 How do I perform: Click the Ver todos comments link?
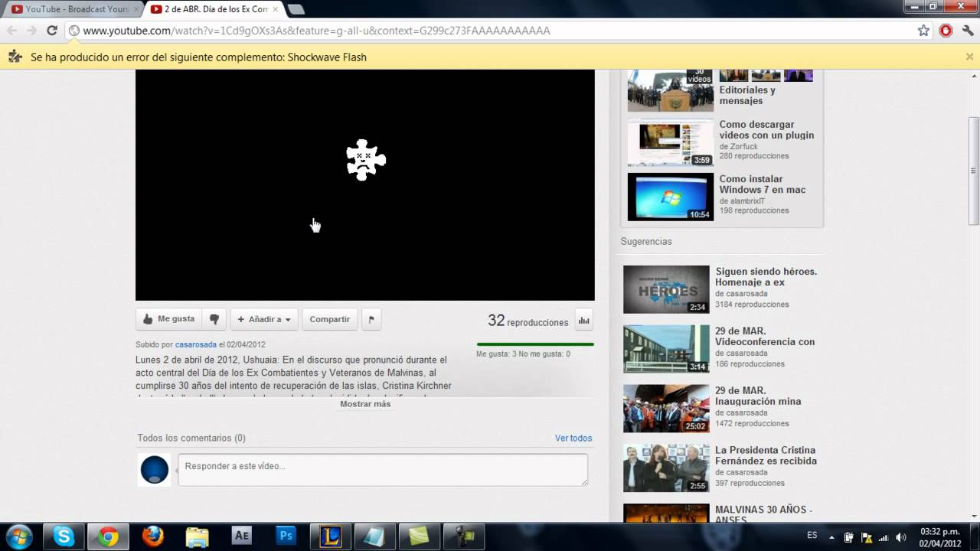coord(573,439)
